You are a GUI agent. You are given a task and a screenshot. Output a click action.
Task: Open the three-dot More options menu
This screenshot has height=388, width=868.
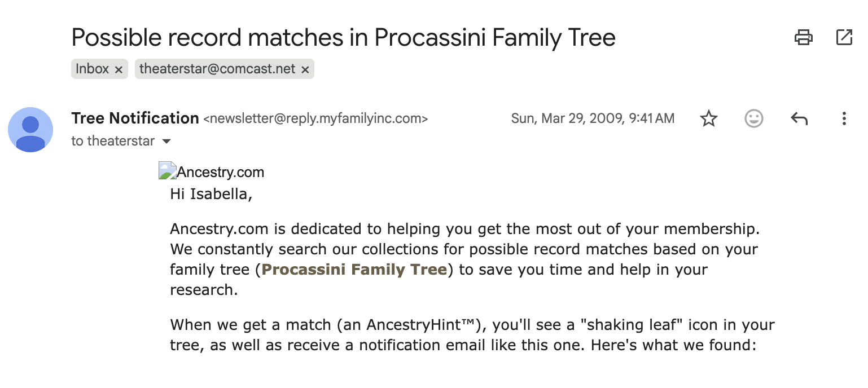[x=844, y=118]
